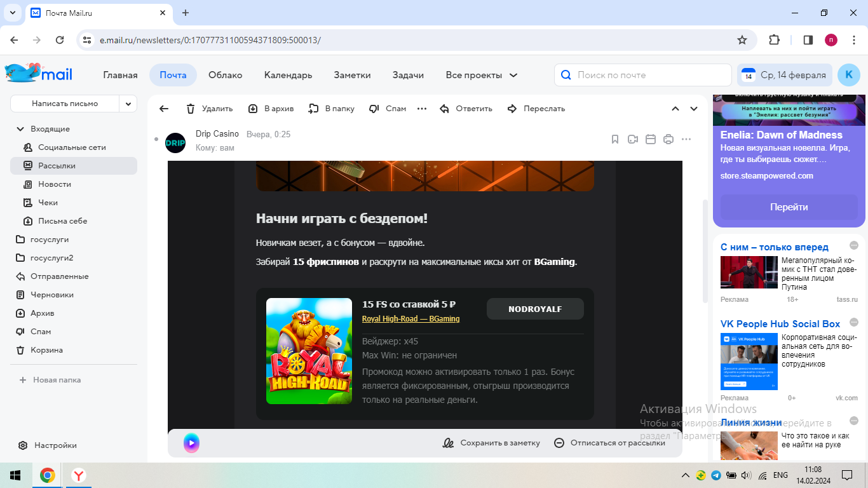This screenshot has width=868, height=488.
Task: Save the email with Сохранить в заметку
Action: [491, 443]
